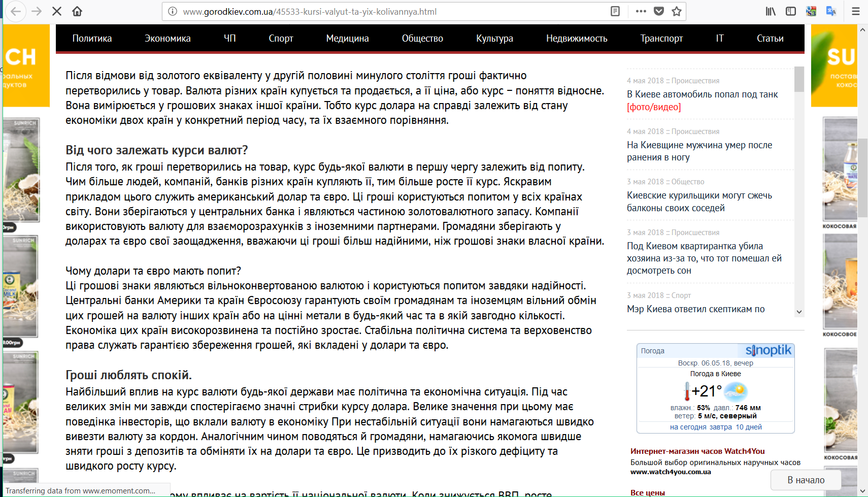Image resolution: width=868 pixels, height=497 pixels.
Task: Click the 'Все цены' link
Action: point(647,492)
